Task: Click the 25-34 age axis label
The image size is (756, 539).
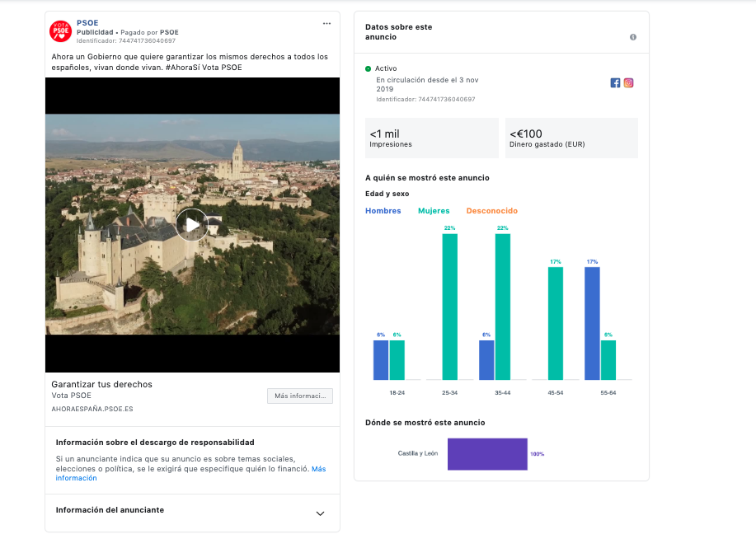Action: point(450,393)
